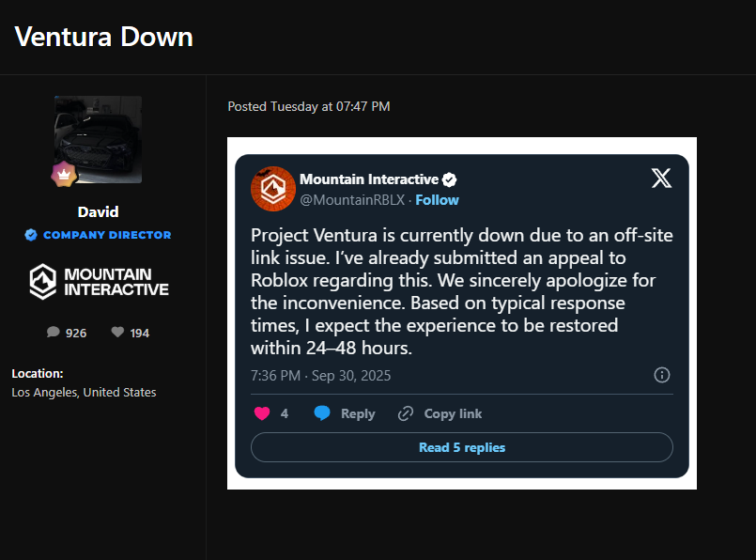Click the Mountain Interactive logo under David

(98, 281)
